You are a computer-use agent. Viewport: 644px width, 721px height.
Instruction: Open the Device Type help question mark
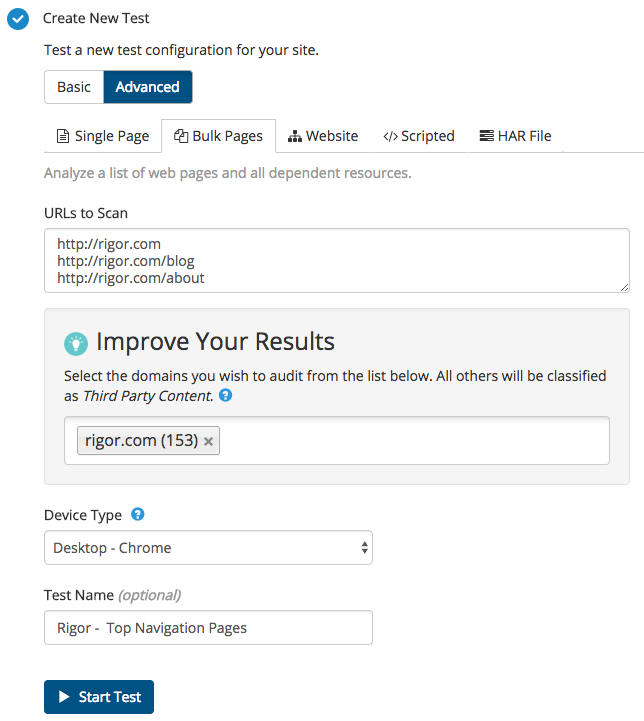click(137, 514)
